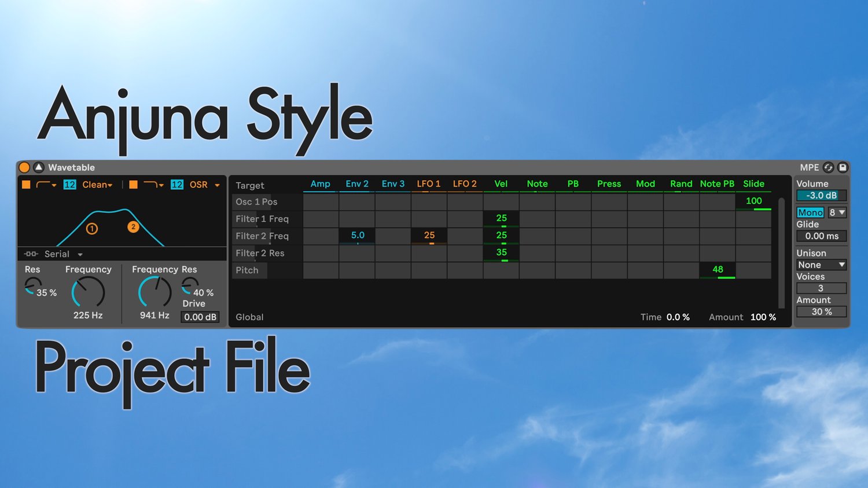Open Filter 2 type shape dropdown
Screen dimensions: 868x488
(x=153, y=185)
